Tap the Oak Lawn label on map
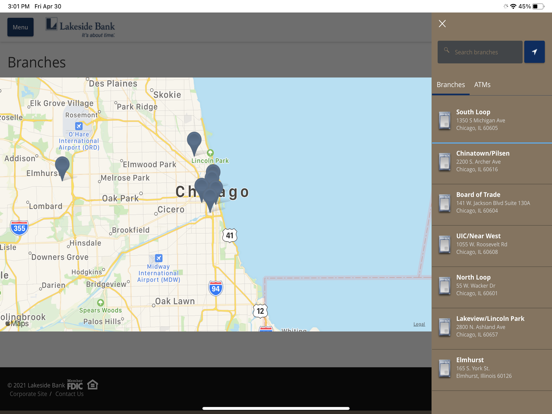This screenshot has height=414, width=552. pyautogui.click(x=175, y=301)
